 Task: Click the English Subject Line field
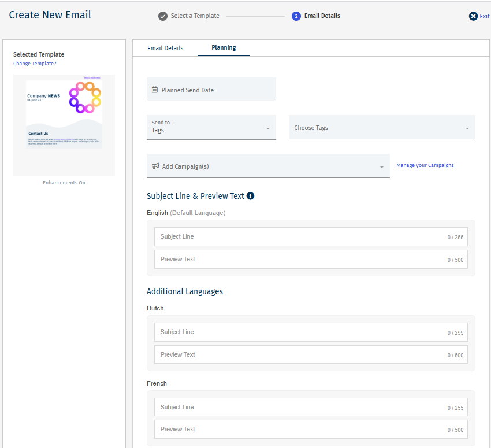click(x=300, y=236)
